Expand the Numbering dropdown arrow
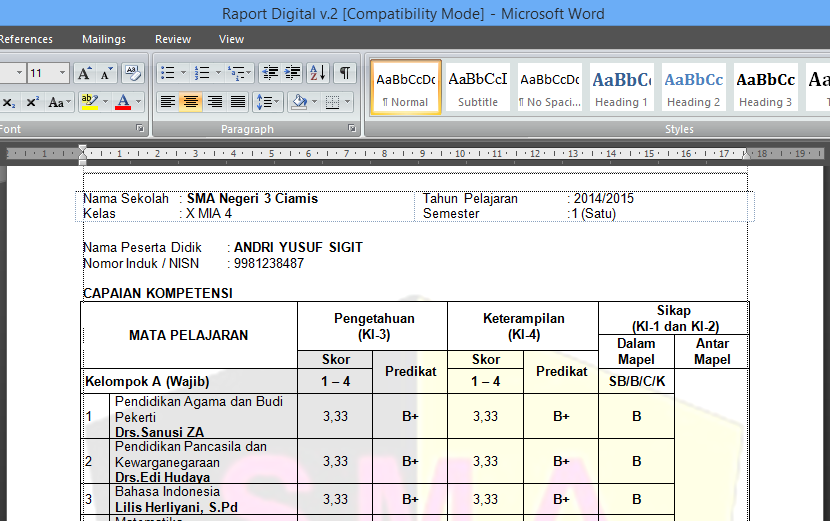Screen dimensions: 830x521 (218, 73)
